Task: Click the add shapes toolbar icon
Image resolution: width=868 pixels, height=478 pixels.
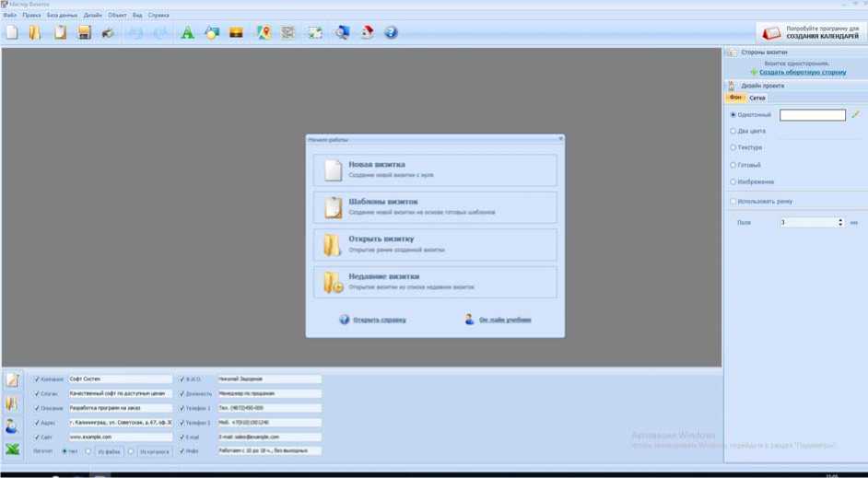Action: pyautogui.click(x=212, y=32)
